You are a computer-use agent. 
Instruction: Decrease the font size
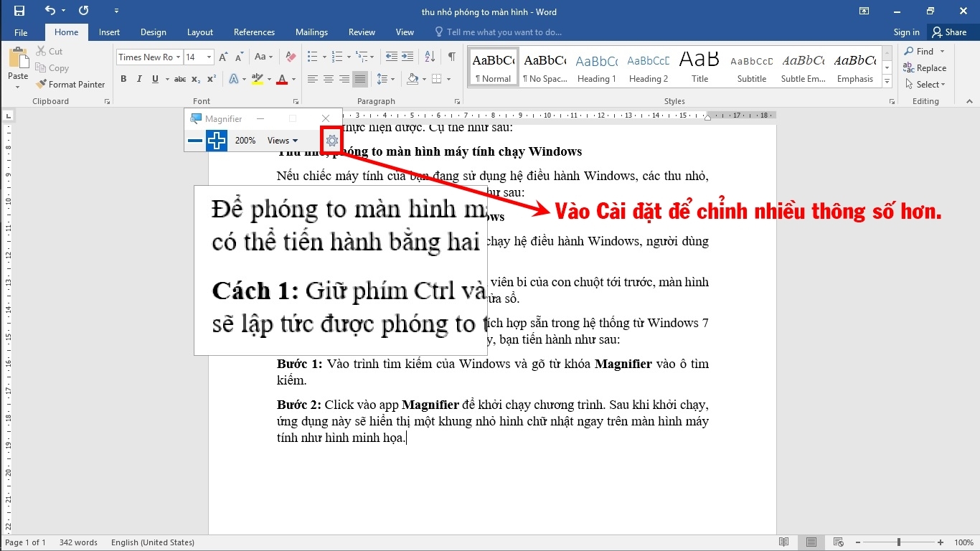239,57
